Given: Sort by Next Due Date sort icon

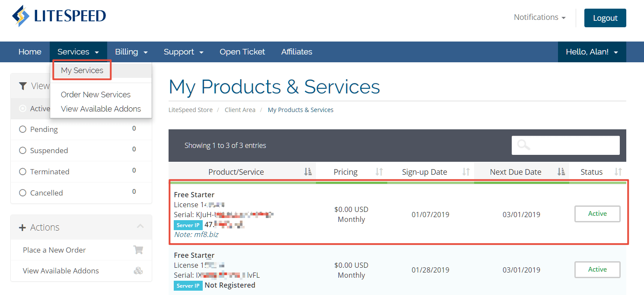Looking at the screenshot, I should pos(561,172).
